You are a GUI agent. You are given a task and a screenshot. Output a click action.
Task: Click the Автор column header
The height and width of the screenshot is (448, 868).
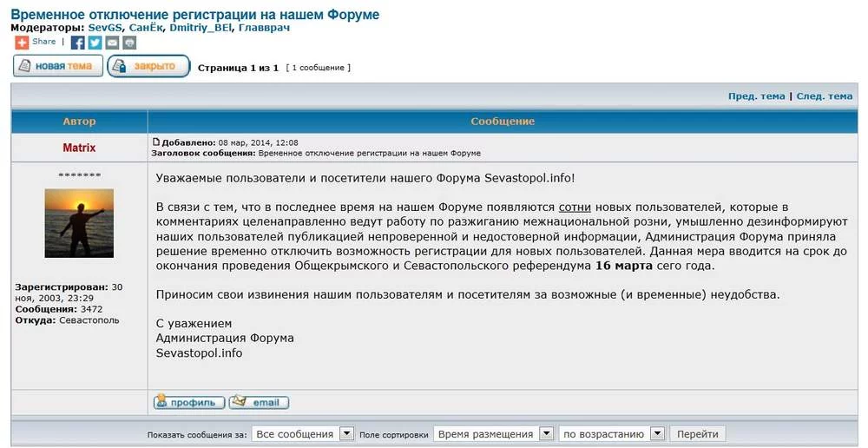point(79,122)
